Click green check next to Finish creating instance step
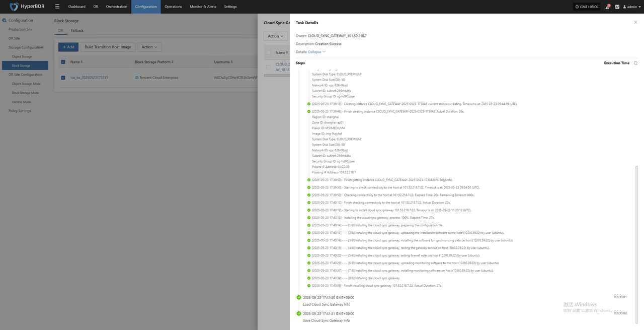The height and width of the screenshot is (330, 644). [x=309, y=111]
